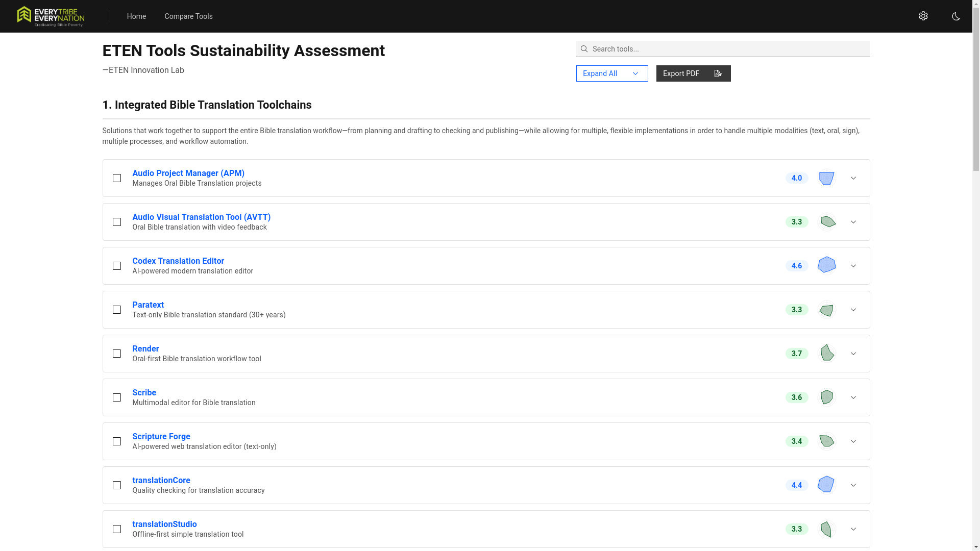Expand the Render row chevron
Screen dimensions: 980x551
853,354
